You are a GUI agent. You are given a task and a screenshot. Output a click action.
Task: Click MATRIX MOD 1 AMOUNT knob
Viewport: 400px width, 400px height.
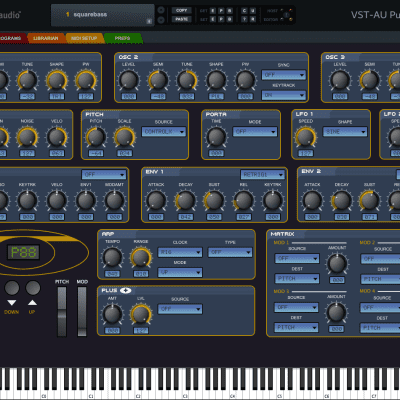tap(337, 263)
